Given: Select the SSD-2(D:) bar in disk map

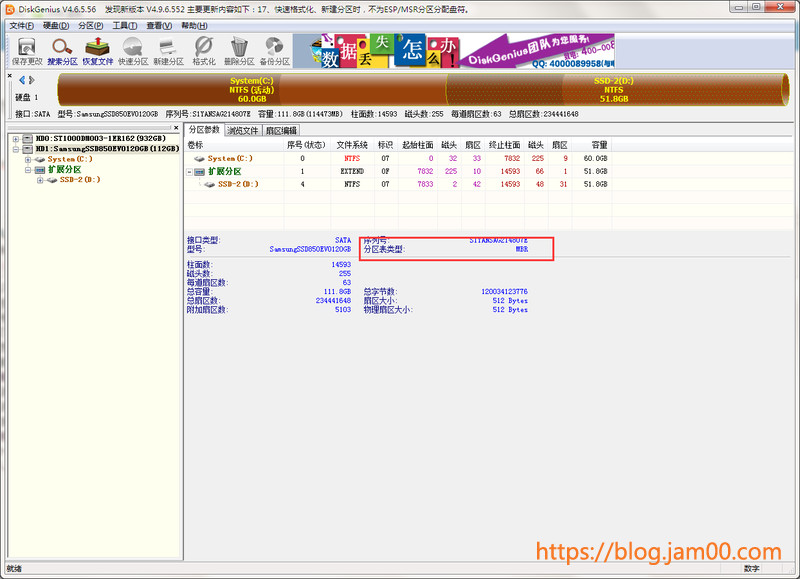Looking at the screenshot, I should pyautogui.click(x=613, y=89).
